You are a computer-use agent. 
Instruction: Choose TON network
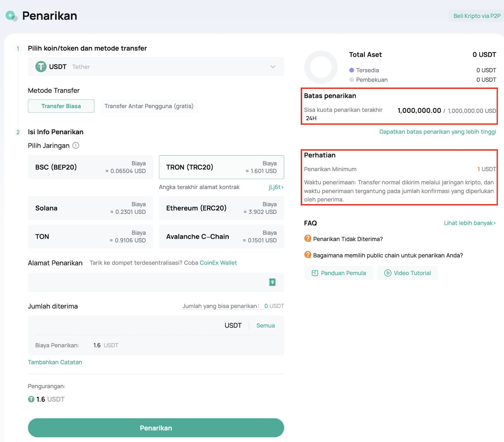tap(90, 237)
